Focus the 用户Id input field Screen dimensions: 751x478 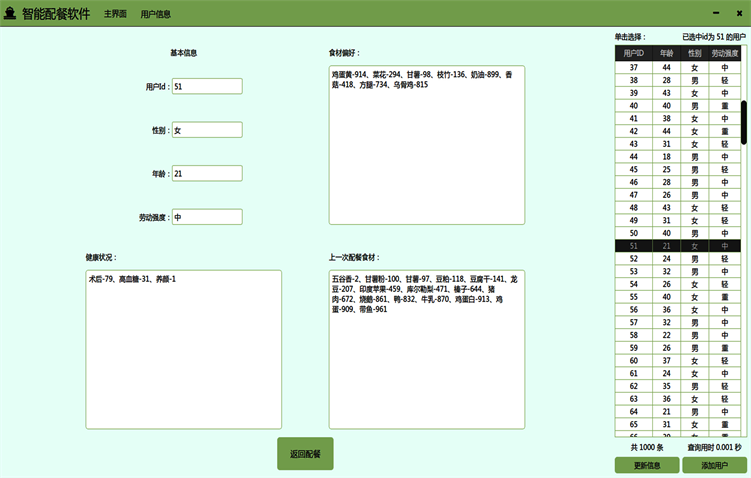pos(207,87)
